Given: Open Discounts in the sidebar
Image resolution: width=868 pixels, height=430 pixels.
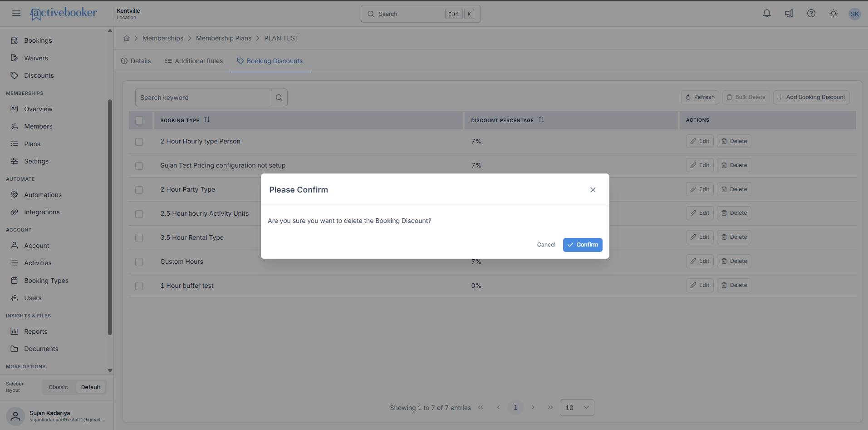Looking at the screenshot, I should pyautogui.click(x=39, y=75).
